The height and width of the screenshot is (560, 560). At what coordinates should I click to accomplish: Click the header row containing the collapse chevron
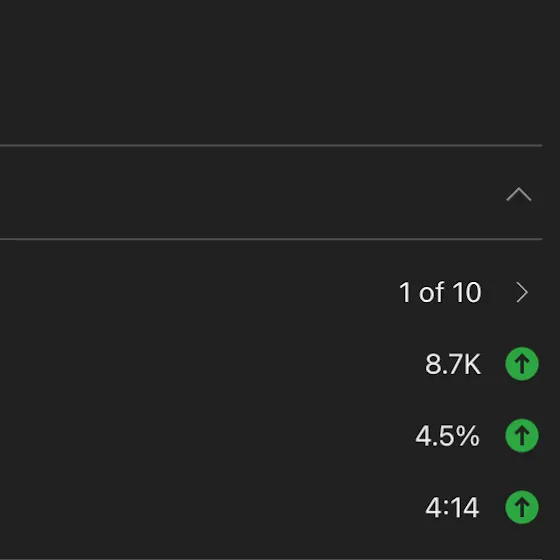click(x=271, y=192)
